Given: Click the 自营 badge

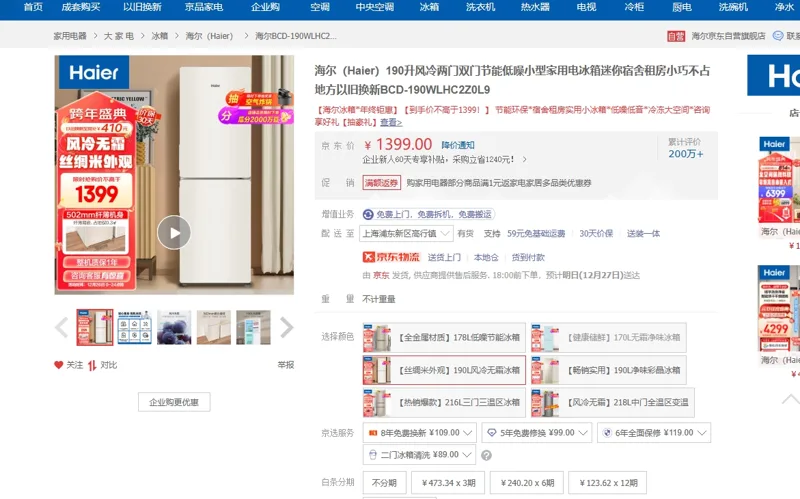Looking at the screenshot, I should coord(676,36).
